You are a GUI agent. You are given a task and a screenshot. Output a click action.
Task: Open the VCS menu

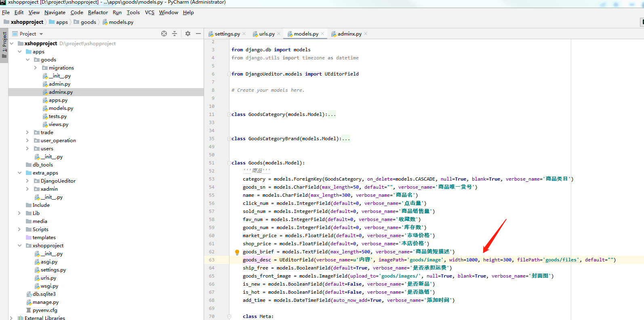pos(149,13)
